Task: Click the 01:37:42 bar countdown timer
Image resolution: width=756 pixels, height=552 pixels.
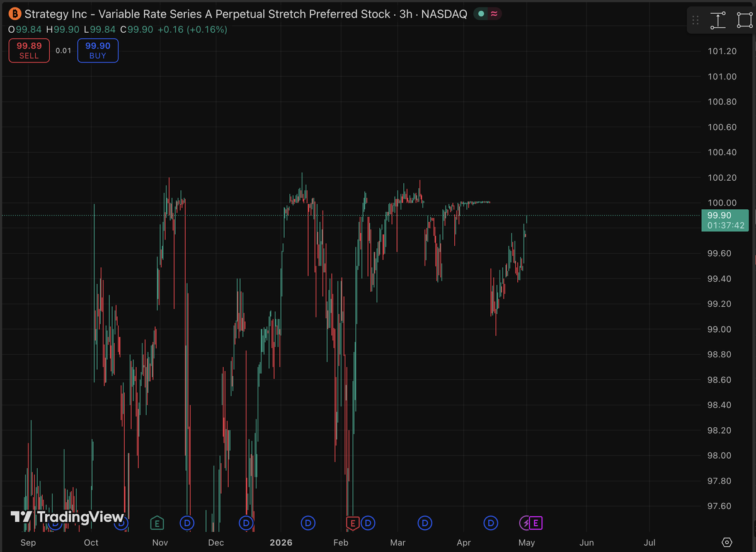Action: coord(726,225)
